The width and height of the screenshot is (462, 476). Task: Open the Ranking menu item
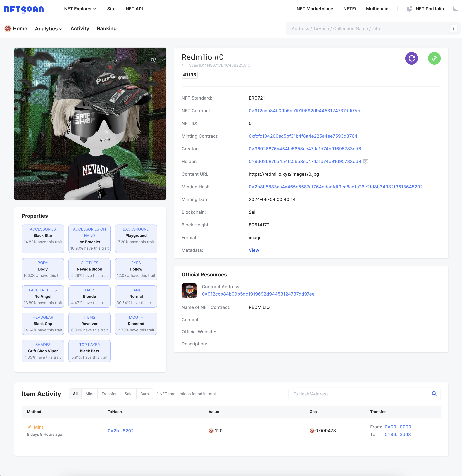click(106, 28)
